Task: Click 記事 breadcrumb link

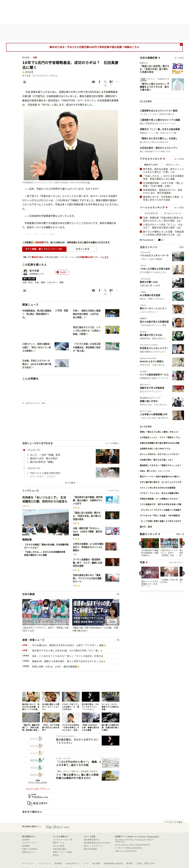Action: coord(35,58)
